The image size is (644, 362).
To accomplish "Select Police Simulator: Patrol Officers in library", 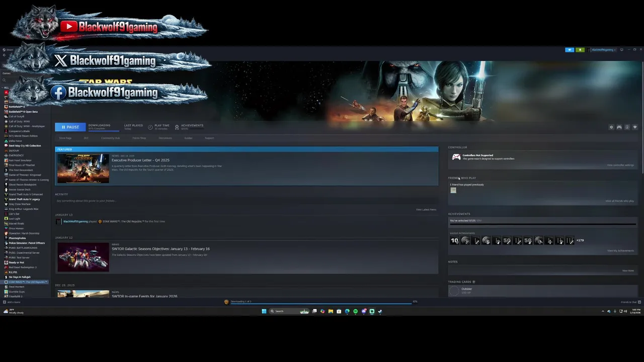I will pos(27,243).
